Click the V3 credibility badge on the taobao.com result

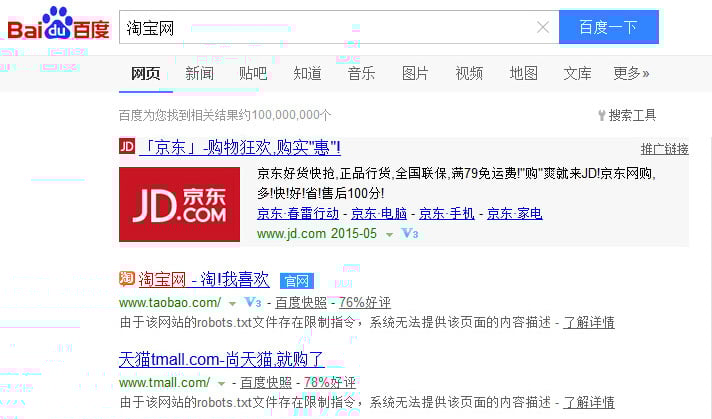tap(253, 303)
